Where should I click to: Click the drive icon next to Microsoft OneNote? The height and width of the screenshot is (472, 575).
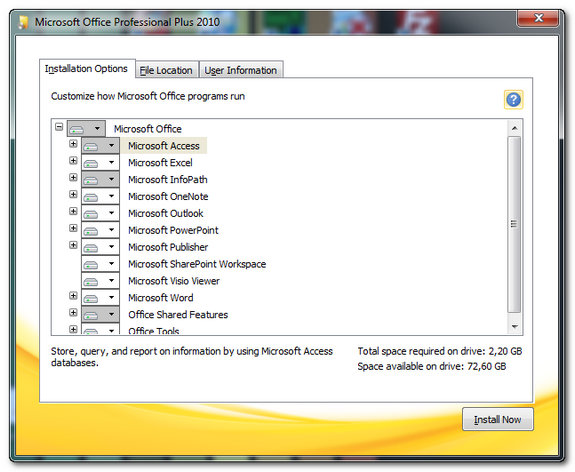click(x=91, y=197)
